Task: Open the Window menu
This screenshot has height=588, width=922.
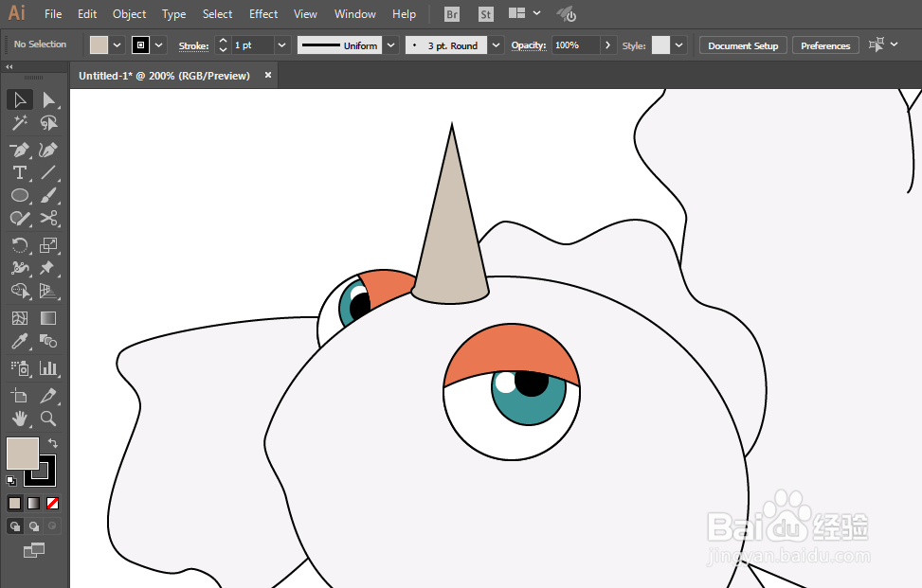Action: (355, 14)
